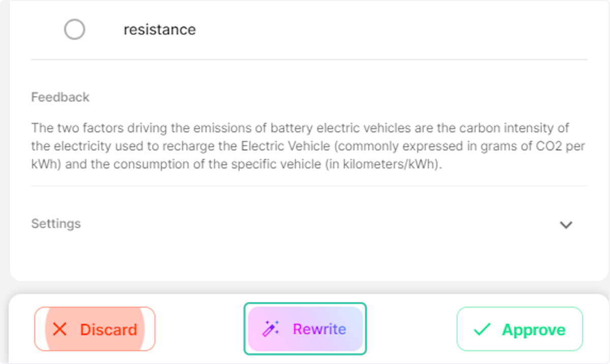Expand Settings with the chevron arrow
The image size is (610, 364).
click(x=566, y=224)
